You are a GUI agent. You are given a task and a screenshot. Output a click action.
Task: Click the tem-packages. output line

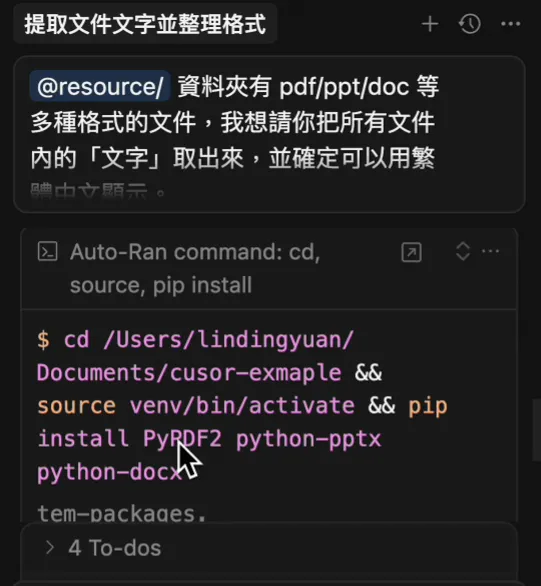click(x=122, y=514)
